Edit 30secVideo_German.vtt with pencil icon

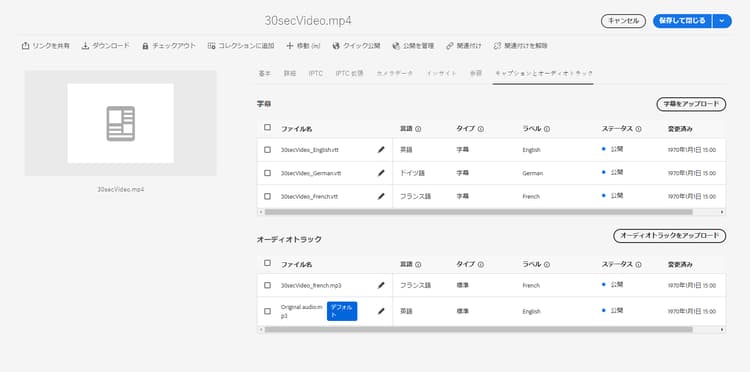pyautogui.click(x=381, y=173)
